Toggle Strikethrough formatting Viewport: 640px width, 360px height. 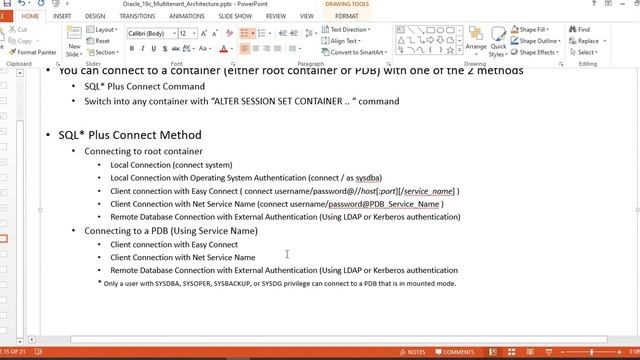coord(176,49)
